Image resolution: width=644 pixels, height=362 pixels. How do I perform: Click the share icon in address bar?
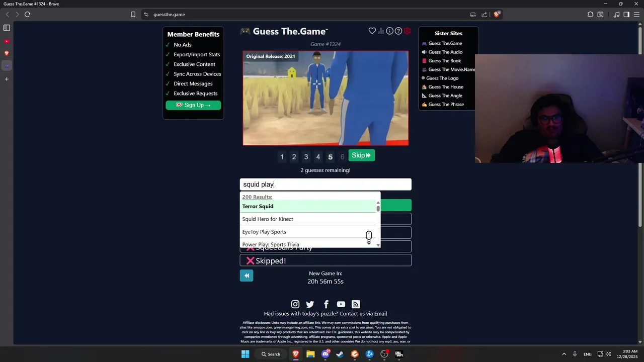(484, 15)
